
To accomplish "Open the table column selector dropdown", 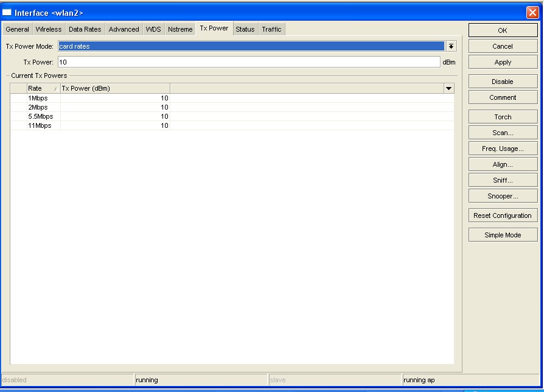I will coord(448,88).
